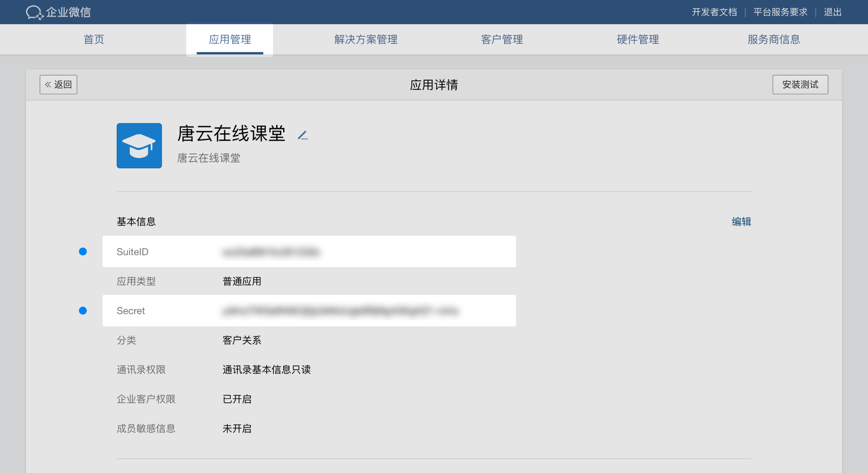Click the blurred Secret value
The height and width of the screenshot is (473, 868).
(x=340, y=311)
